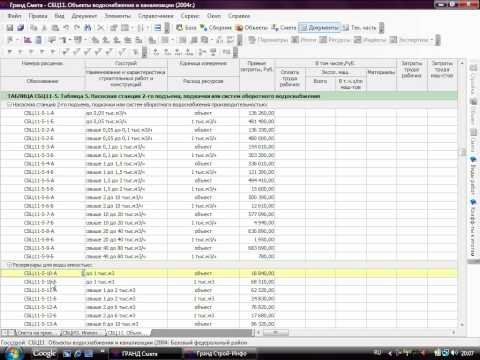The height and width of the screenshot is (360, 480).
Task: Click the horizontal scrollbar thumb
Action: pos(275,332)
